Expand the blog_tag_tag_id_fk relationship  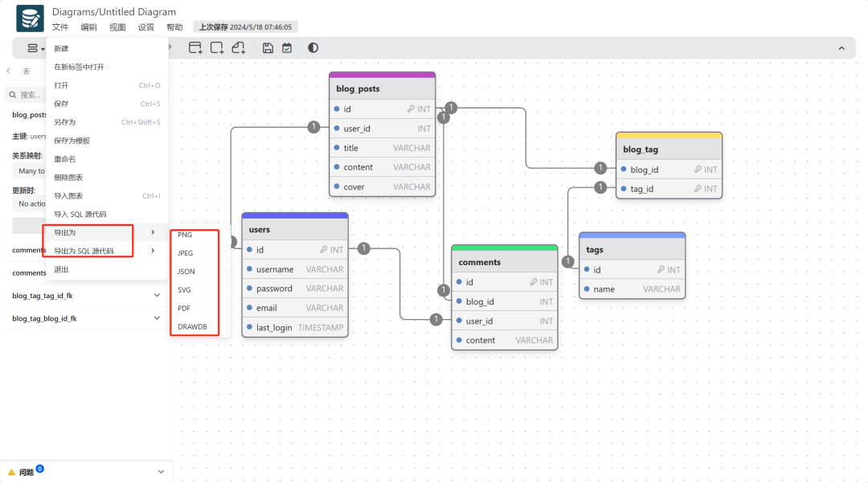tap(158, 296)
